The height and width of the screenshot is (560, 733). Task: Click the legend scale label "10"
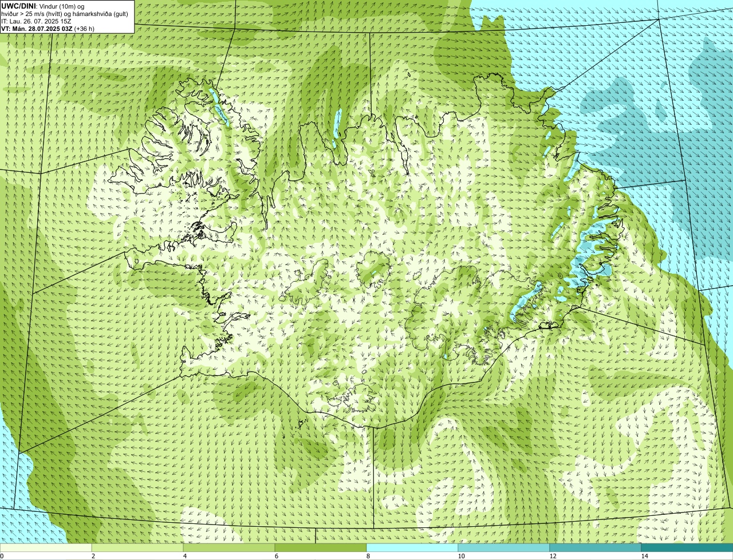tap(461, 556)
